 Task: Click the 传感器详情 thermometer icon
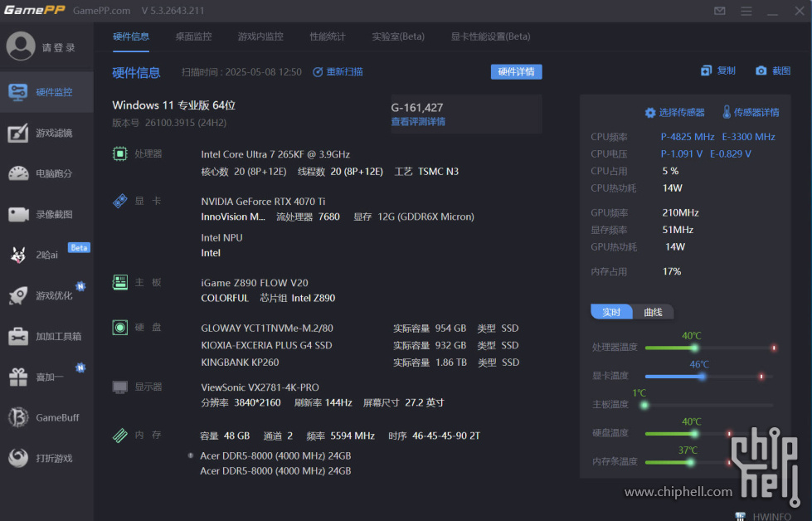[727, 112]
